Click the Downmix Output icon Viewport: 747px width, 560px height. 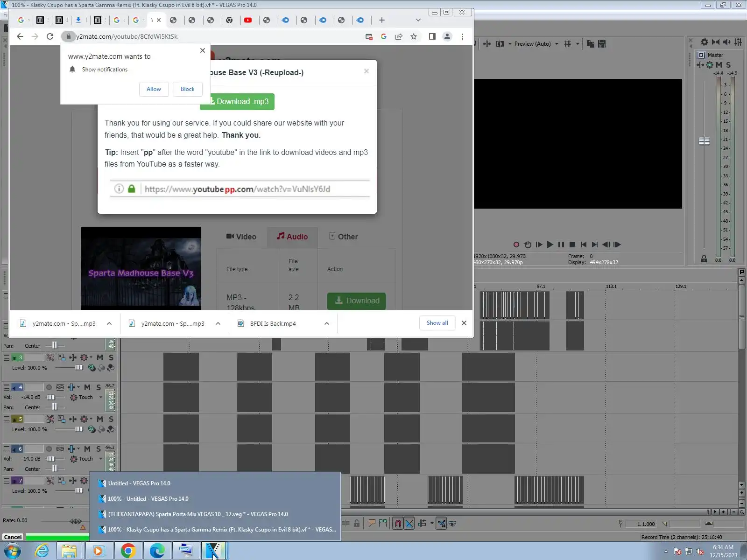coord(716,42)
